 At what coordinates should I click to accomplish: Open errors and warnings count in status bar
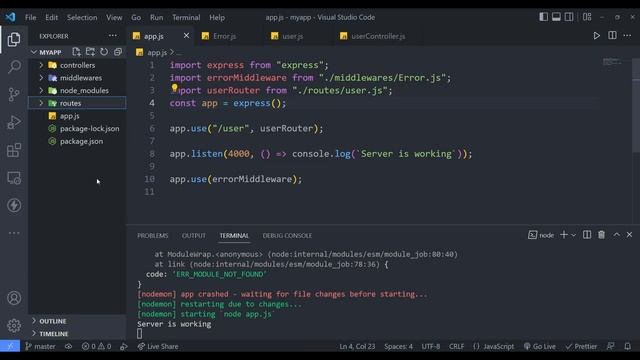pos(96,346)
